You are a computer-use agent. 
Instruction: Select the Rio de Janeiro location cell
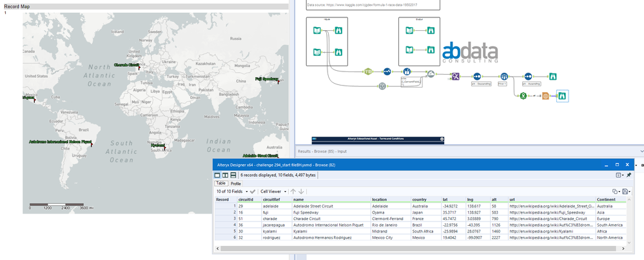click(391, 225)
